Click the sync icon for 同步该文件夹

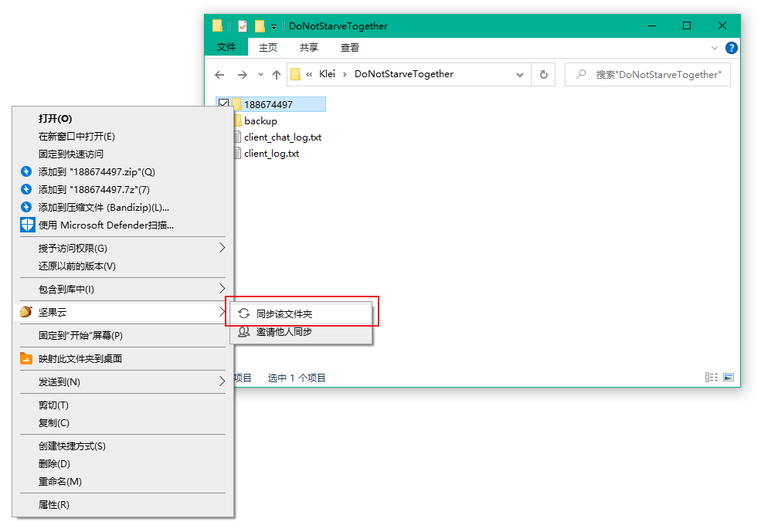[243, 313]
